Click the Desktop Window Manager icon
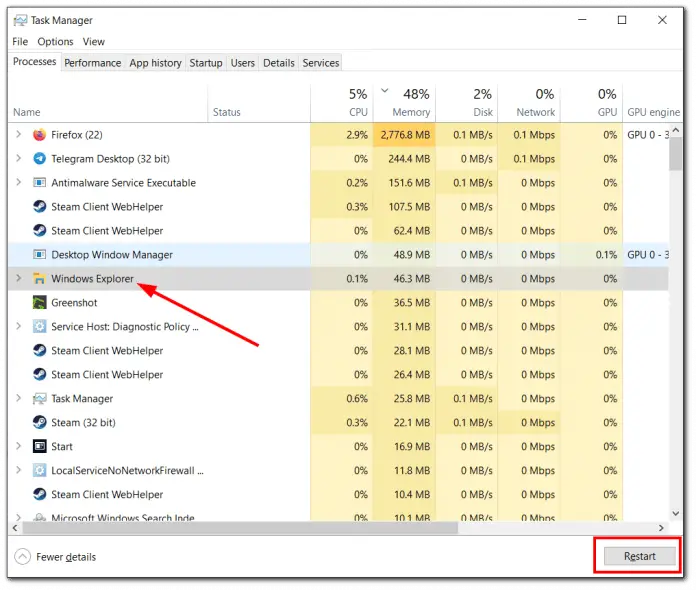 (x=40, y=254)
